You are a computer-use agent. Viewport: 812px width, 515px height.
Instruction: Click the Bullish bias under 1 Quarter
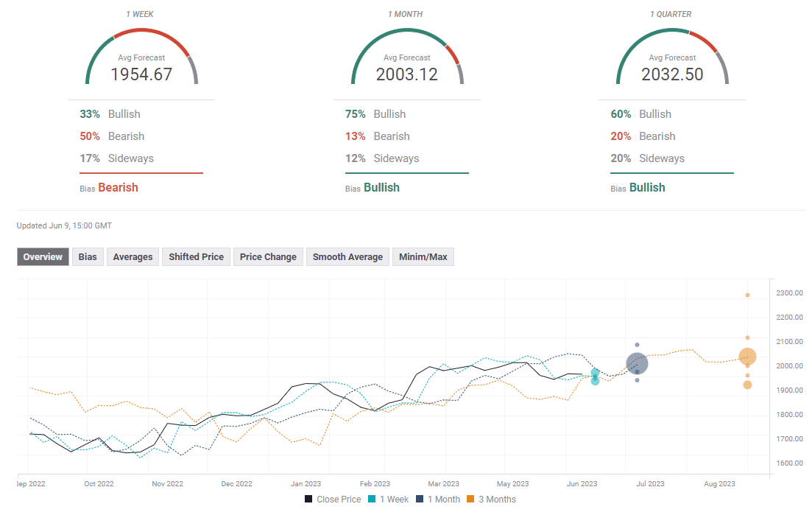[646, 187]
